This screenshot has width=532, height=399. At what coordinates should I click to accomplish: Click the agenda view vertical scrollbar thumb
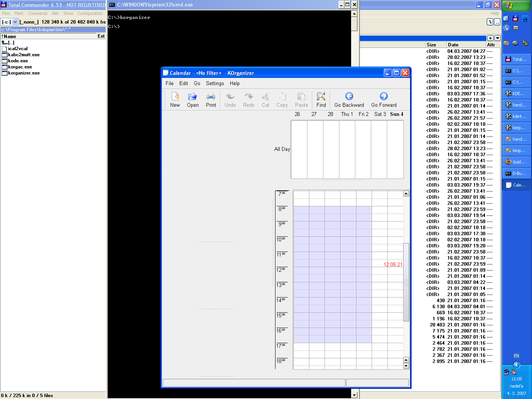coord(406,282)
